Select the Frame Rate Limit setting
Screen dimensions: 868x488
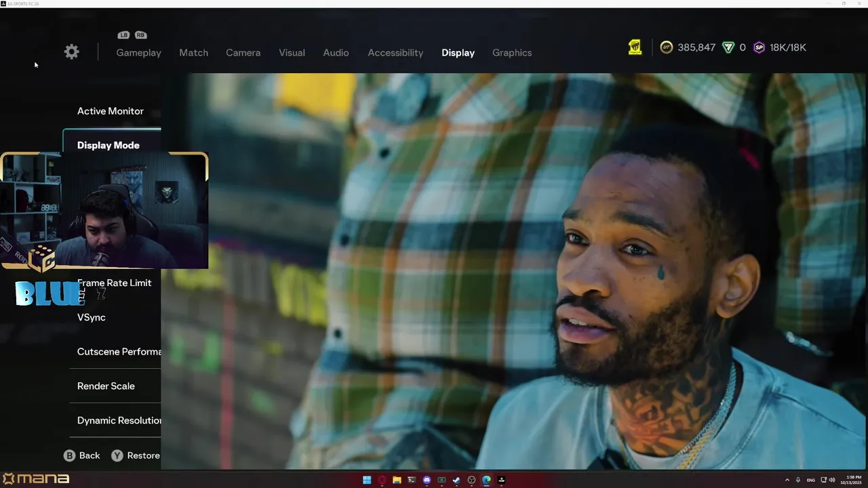(115, 283)
